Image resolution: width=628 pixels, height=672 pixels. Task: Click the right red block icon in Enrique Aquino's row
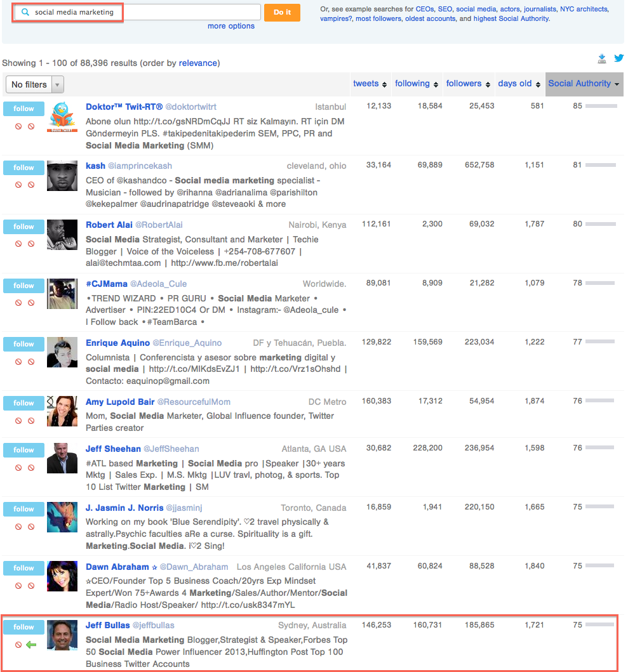pos(31,362)
